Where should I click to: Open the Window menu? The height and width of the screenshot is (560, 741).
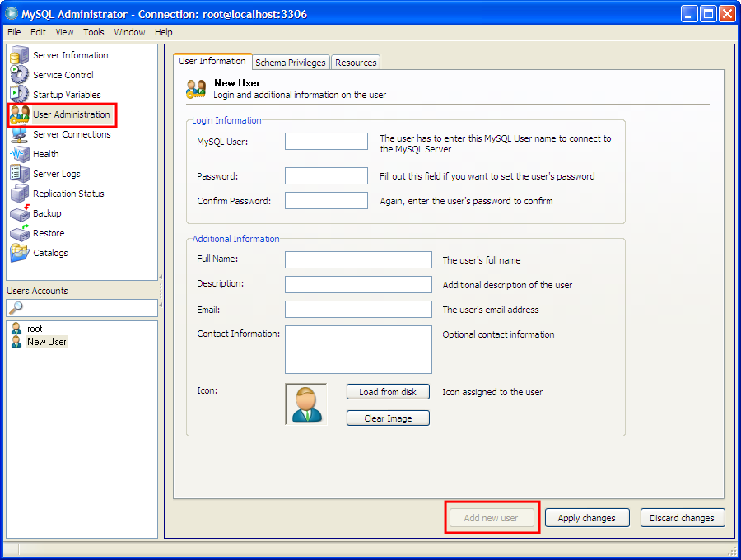tap(129, 32)
